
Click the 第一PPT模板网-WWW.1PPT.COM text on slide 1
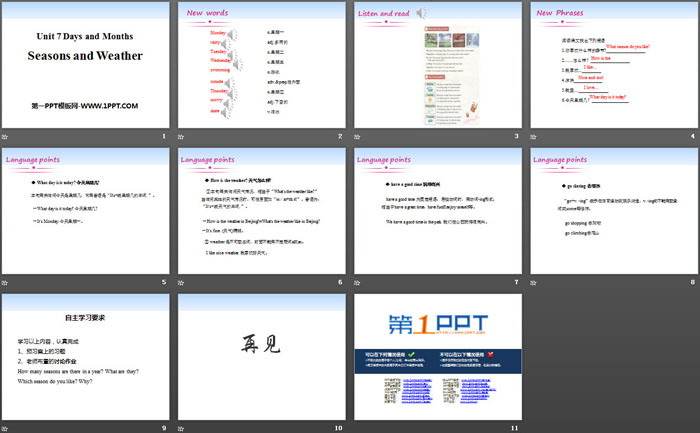[x=85, y=106]
